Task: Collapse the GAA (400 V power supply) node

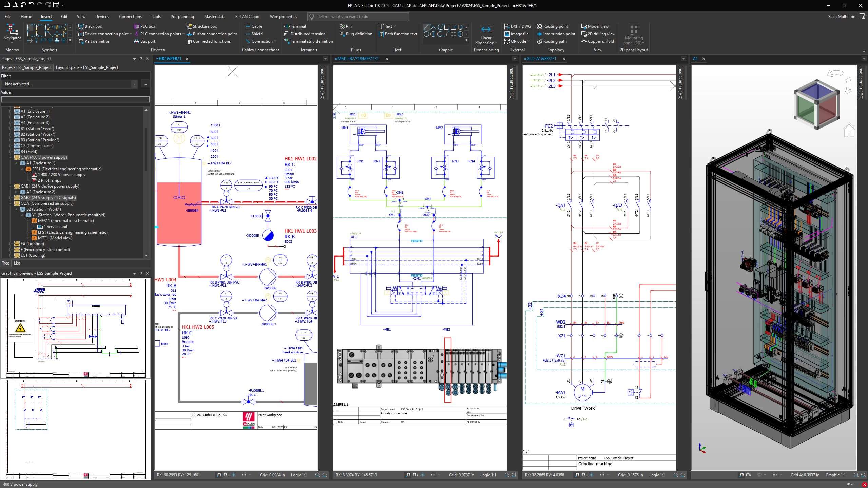Action: click(x=11, y=157)
